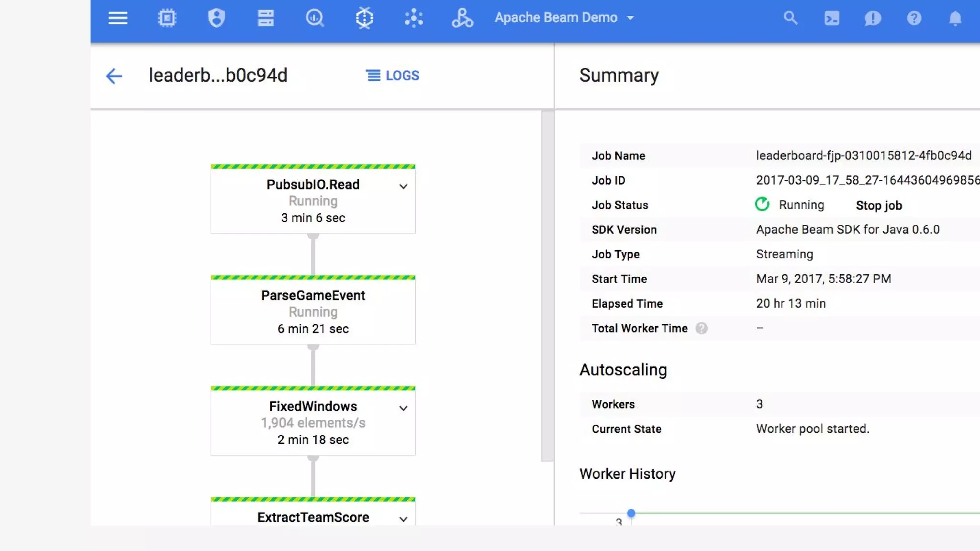Viewport: 980px width, 551px height.
Task: Click the Worker History graph point marker
Action: [631, 513]
